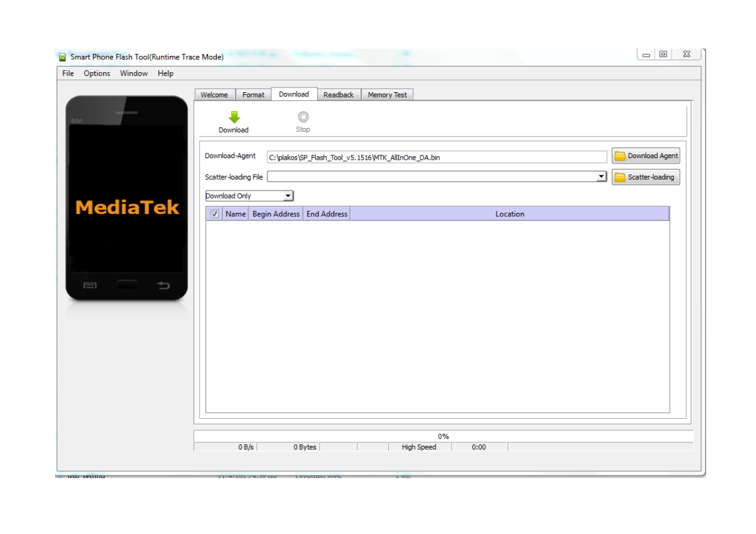Open the File menu
This screenshot has width=756, height=534.
coord(68,73)
